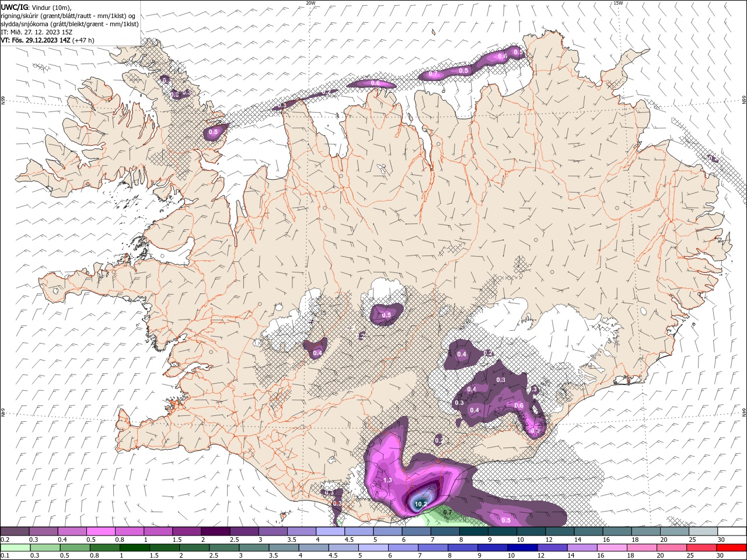Viewport: 747px width, 560px height.
Task: Click the 'IT: Mið. 27. 12. 2023 15Z' line
Action: pyautogui.click(x=37, y=32)
